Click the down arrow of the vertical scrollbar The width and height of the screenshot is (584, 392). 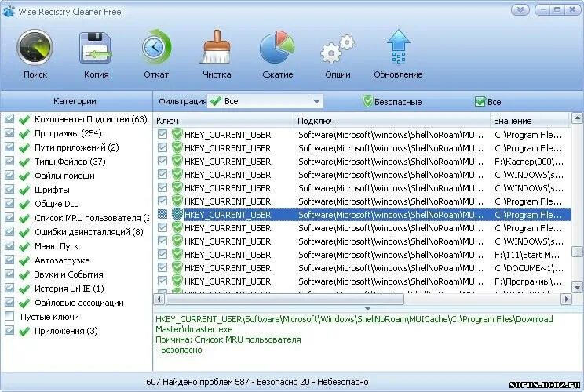577,287
